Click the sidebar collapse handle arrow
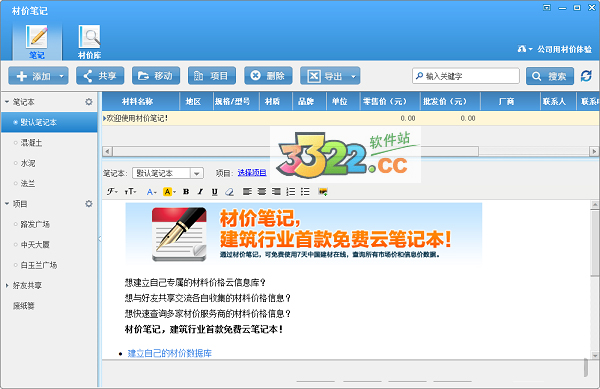This screenshot has height=389, width=600. point(100,239)
